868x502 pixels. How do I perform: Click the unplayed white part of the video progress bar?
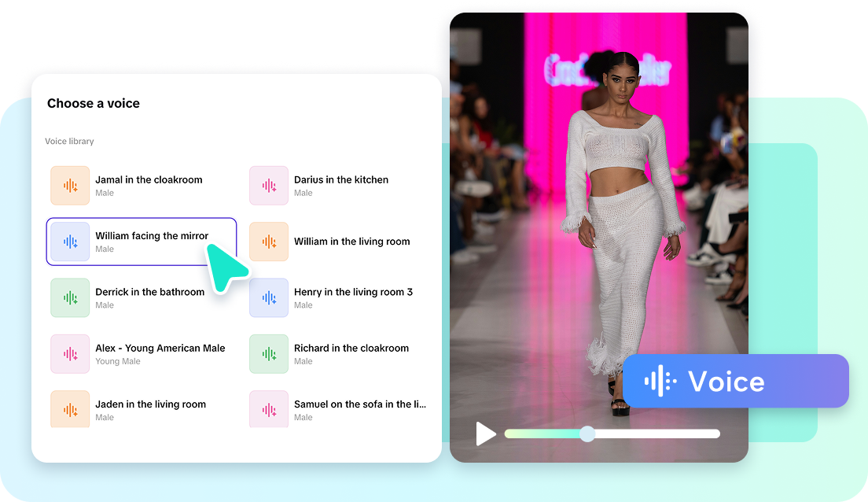click(x=657, y=434)
